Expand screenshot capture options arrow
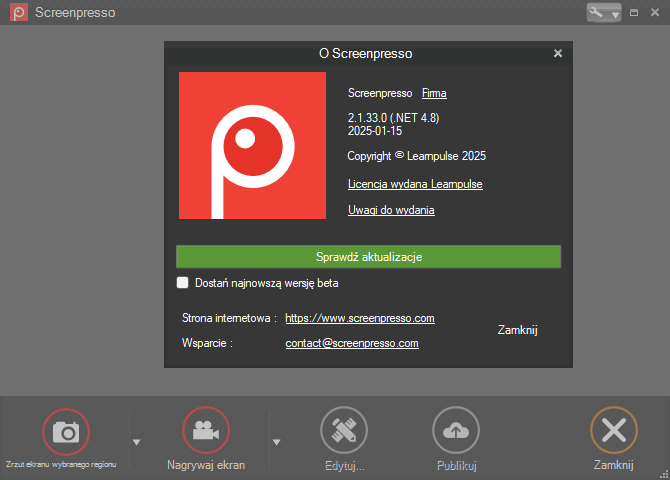Viewport: 670px width, 480px height. pos(136,442)
